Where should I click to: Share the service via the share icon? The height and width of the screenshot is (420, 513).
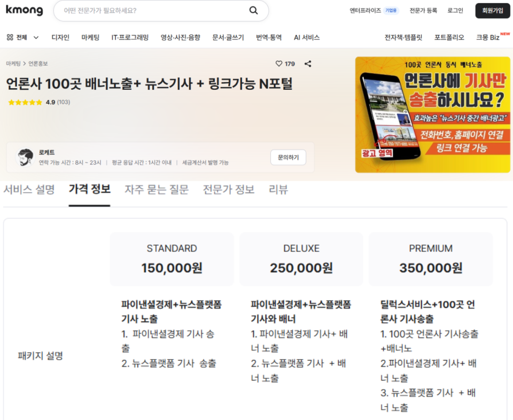tap(307, 63)
